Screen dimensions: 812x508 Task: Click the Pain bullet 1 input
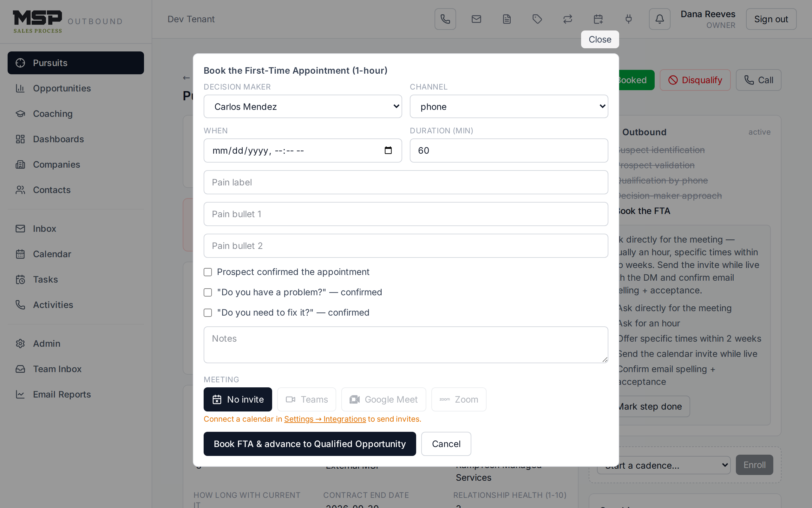tap(406, 214)
